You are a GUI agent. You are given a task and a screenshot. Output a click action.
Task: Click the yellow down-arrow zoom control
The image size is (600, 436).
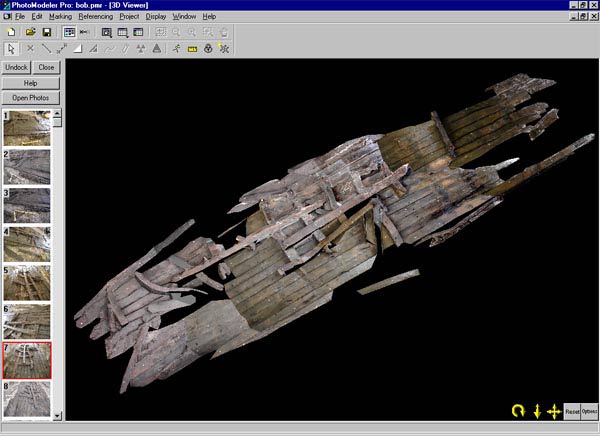point(537,412)
